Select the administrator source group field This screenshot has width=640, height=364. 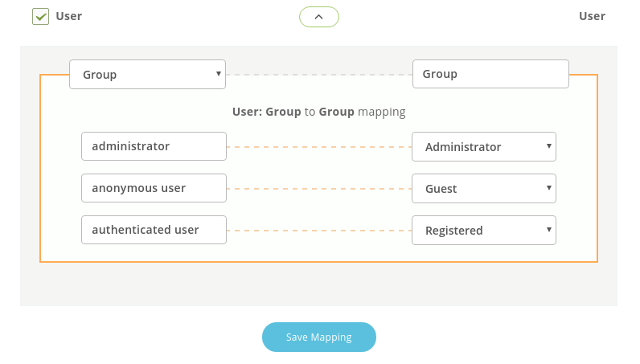pos(154,146)
